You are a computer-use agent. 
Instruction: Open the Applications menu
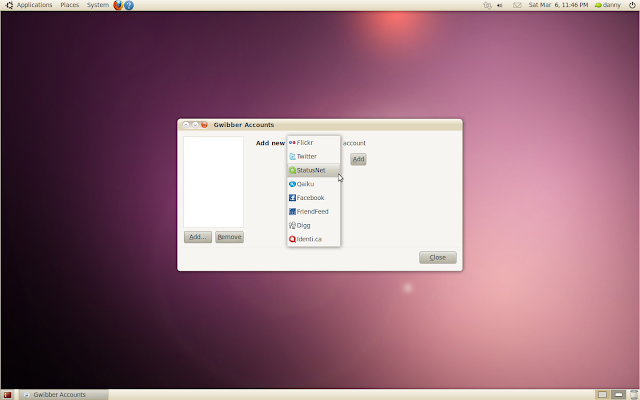34,5
